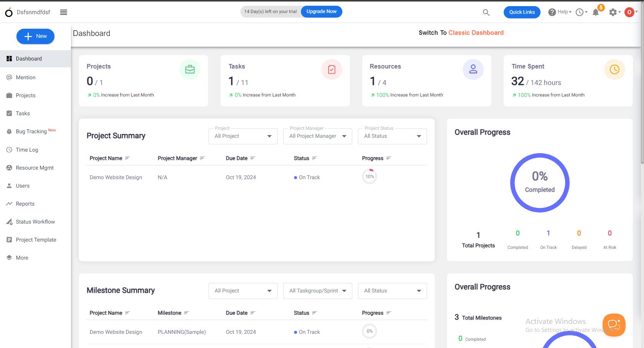Open notifications bell icon

pyautogui.click(x=596, y=12)
